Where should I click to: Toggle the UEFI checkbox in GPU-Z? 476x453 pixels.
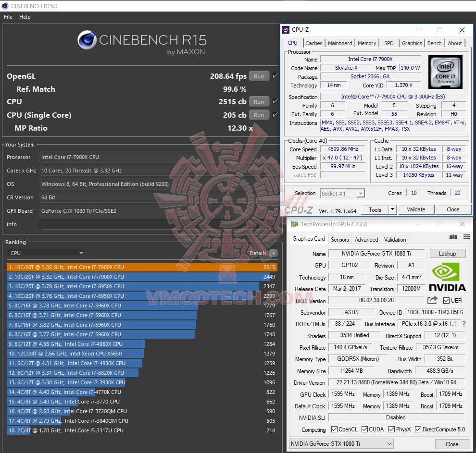tap(446, 301)
